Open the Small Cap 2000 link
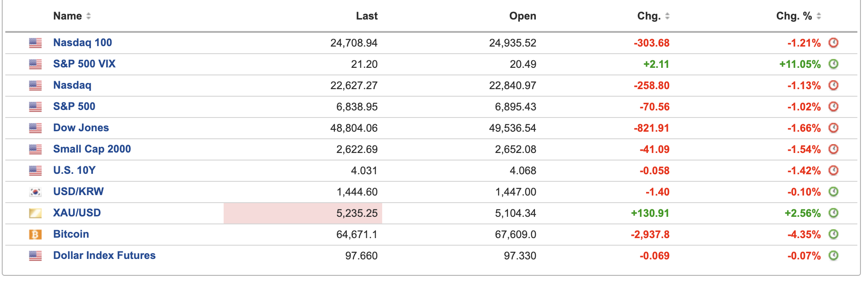The height and width of the screenshot is (282, 868). (x=92, y=149)
